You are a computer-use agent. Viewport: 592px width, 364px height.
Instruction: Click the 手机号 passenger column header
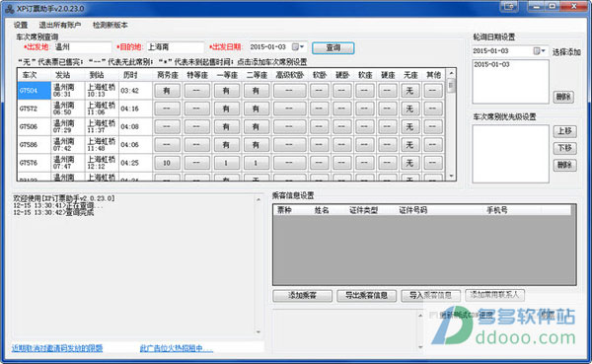497,210
